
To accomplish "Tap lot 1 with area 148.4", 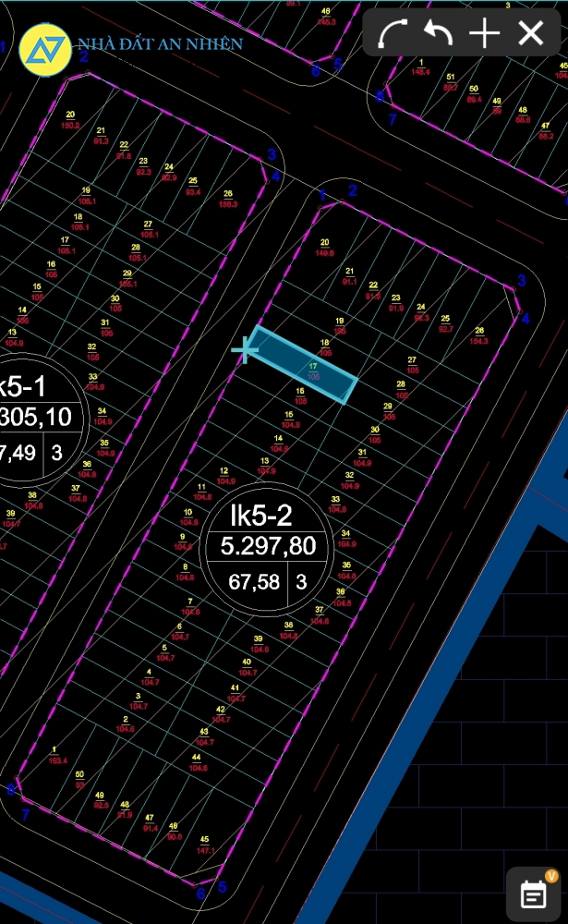I will coord(421,67).
